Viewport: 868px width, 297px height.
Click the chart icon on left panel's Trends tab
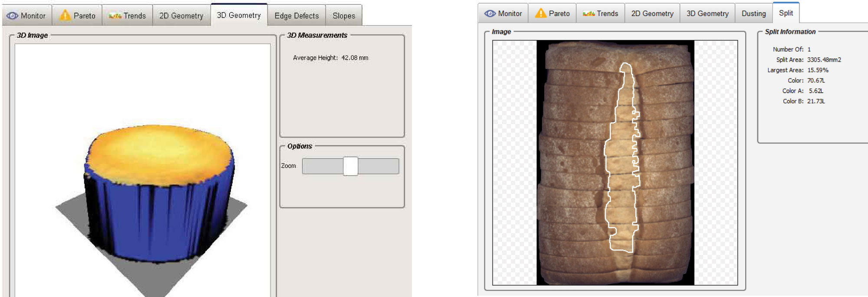pos(115,16)
